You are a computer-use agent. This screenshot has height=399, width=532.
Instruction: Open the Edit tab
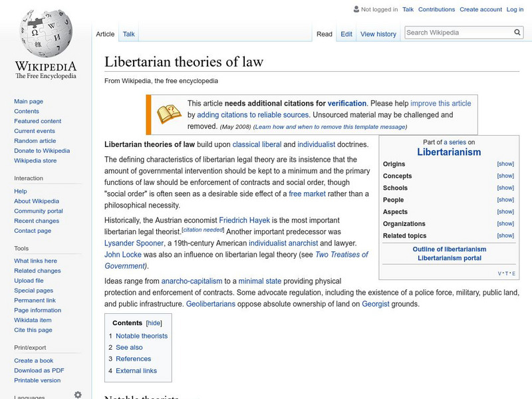(346, 35)
